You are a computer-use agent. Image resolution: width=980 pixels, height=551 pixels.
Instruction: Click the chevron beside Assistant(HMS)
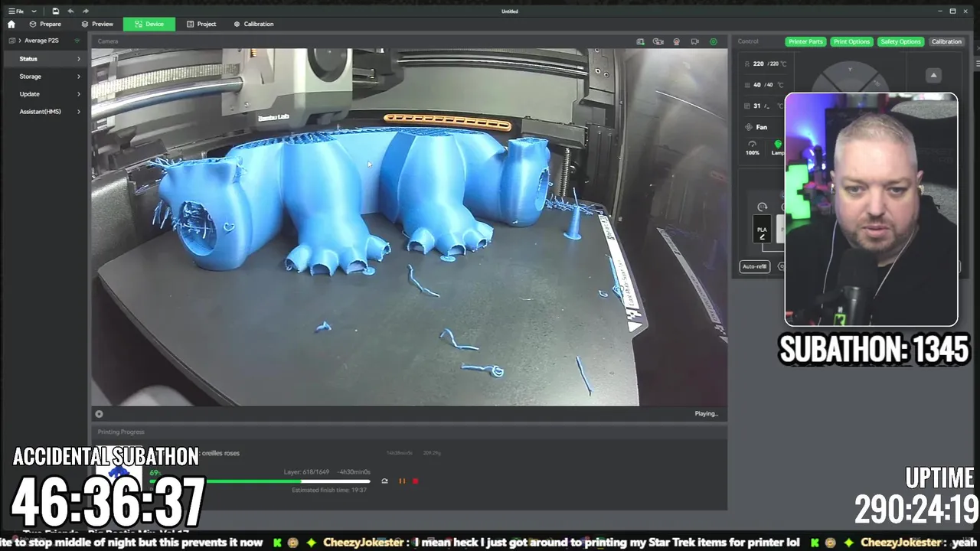pyautogui.click(x=78, y=112)
